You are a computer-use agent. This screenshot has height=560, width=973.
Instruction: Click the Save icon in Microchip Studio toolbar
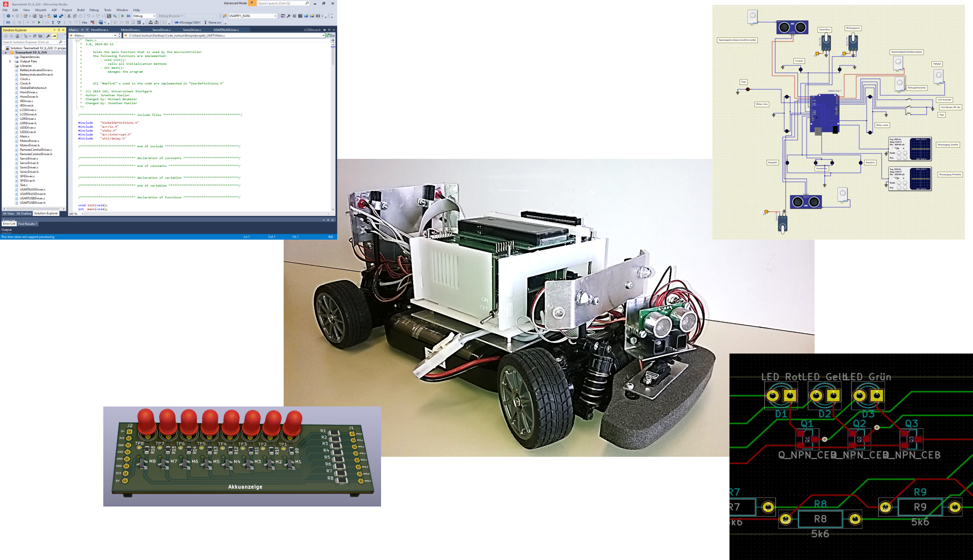pos(55,16)
